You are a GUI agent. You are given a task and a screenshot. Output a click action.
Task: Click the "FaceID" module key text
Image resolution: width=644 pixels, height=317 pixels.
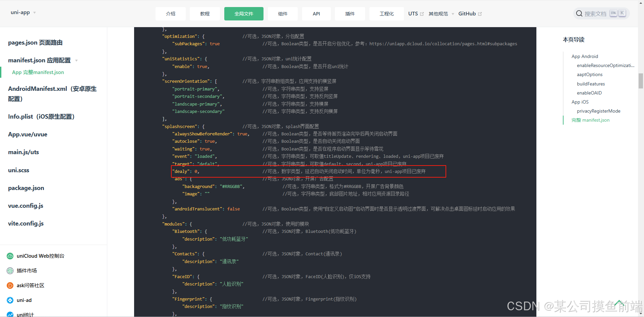[x=182, y=277]
